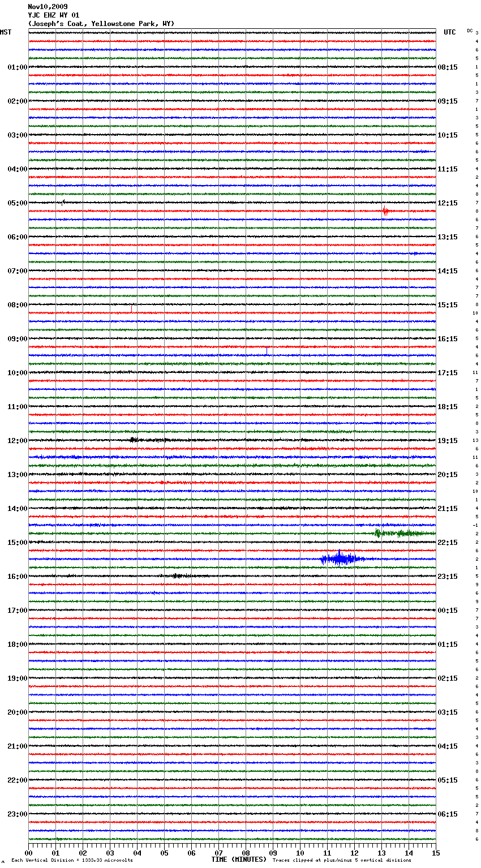Click the minute 12 tick label on time axis
The width and height of the screenshot is (481, 868).
point(354,853)
